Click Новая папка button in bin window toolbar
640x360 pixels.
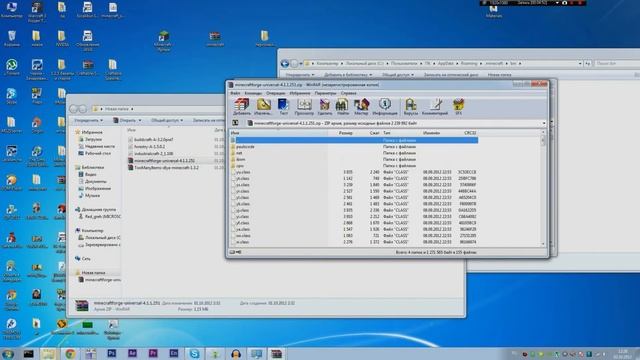499,75
